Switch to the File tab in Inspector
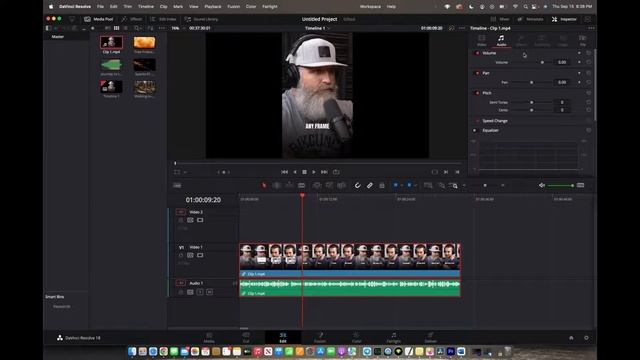 583,40
